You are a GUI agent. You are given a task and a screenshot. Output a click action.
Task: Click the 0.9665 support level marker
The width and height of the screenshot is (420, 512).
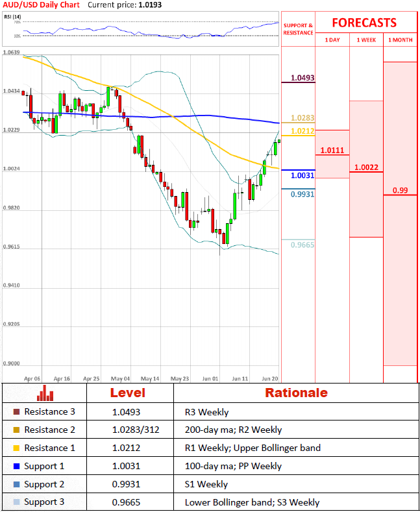(303, 245)
